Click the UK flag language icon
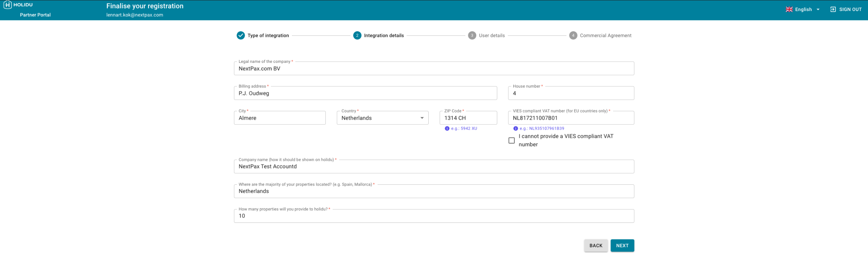The width and height of the screenshot is (868, 264). click(789, 10)
